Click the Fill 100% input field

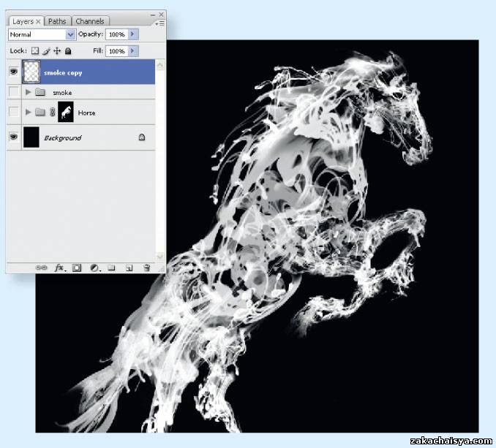coord(117,51)
